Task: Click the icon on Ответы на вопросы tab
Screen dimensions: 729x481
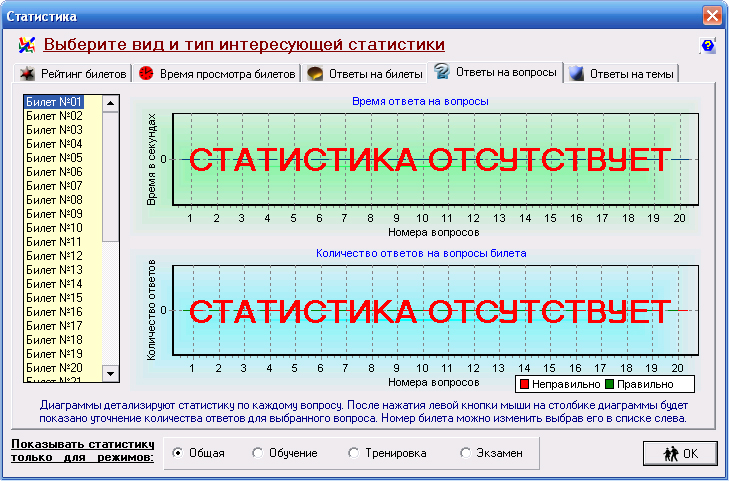Action: (x=441, y=72)
